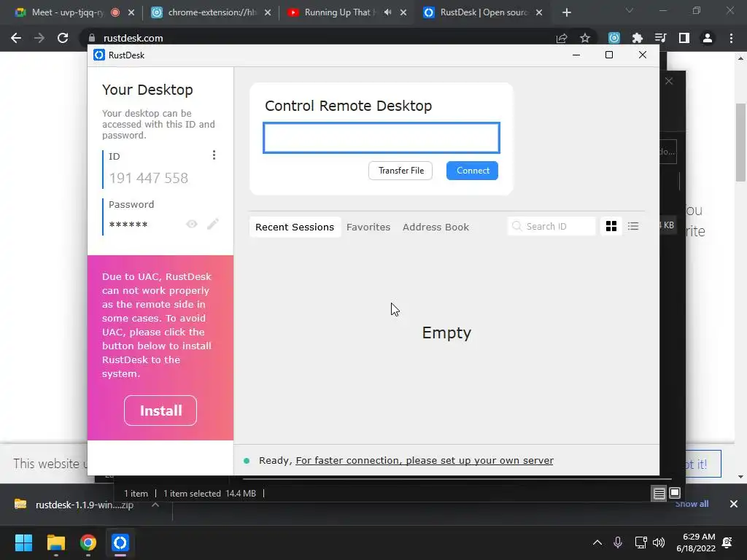Screen dimensions: 747x560
Task: Switch sessions to list view
Action: 633,226
